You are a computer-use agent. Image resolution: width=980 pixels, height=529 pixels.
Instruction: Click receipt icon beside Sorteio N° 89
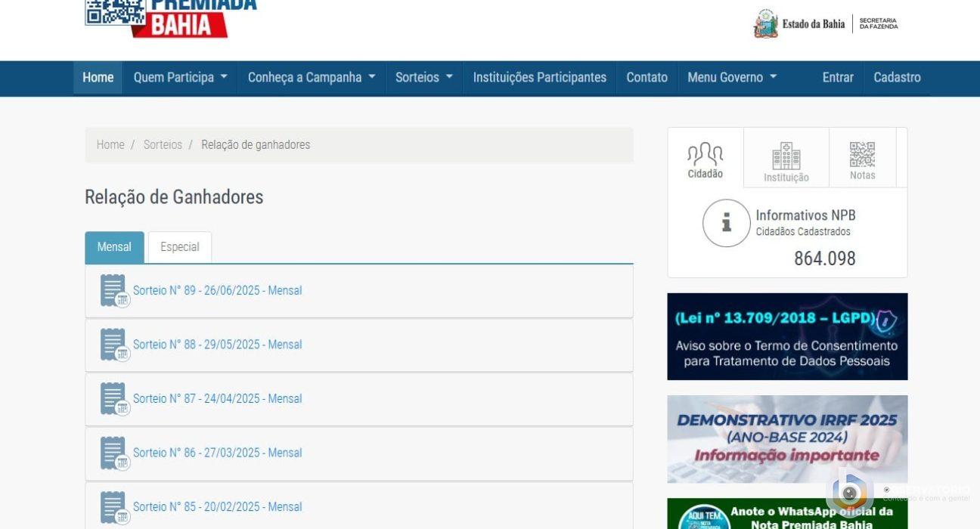tap(114, 291)
